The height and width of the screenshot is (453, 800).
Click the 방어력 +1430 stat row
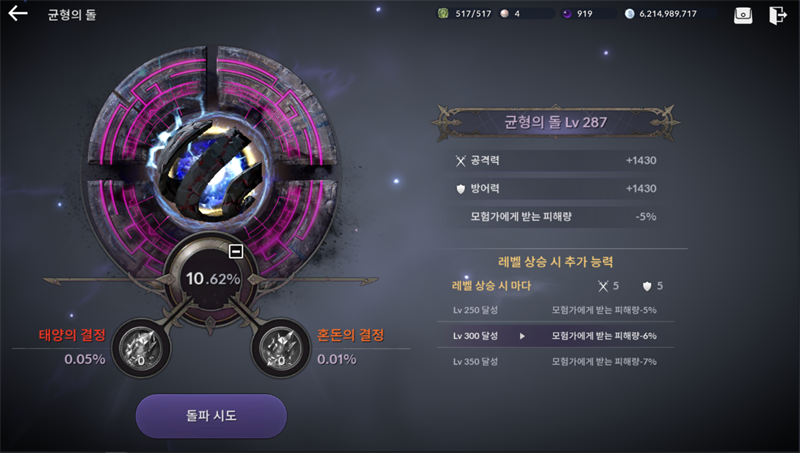tap(555, 189)
